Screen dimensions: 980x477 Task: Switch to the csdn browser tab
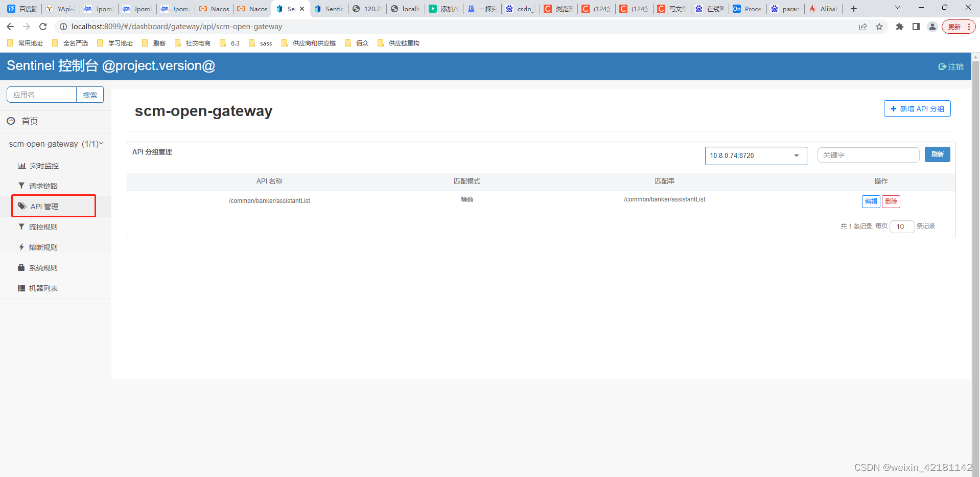coord(520,9)
